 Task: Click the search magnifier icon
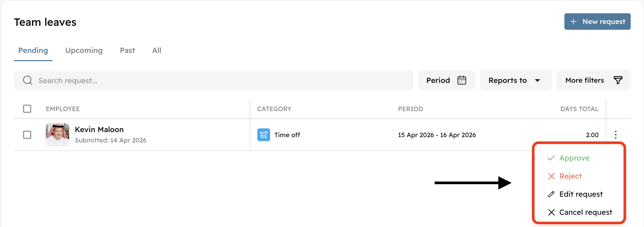27,80
